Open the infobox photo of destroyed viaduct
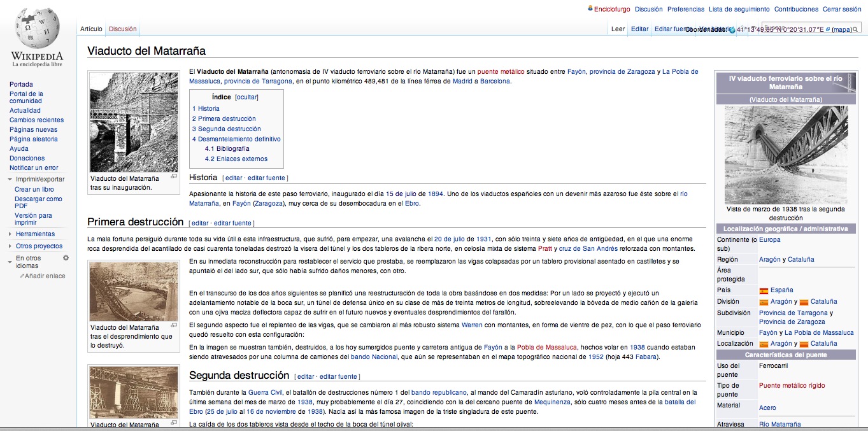Screen dimensions: 868x431 [786, 155]
